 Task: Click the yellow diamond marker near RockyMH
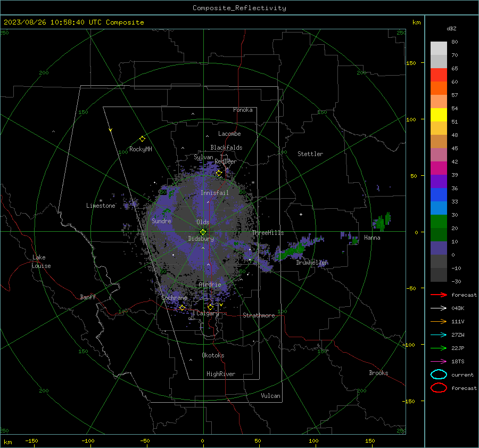coord(142,139)
